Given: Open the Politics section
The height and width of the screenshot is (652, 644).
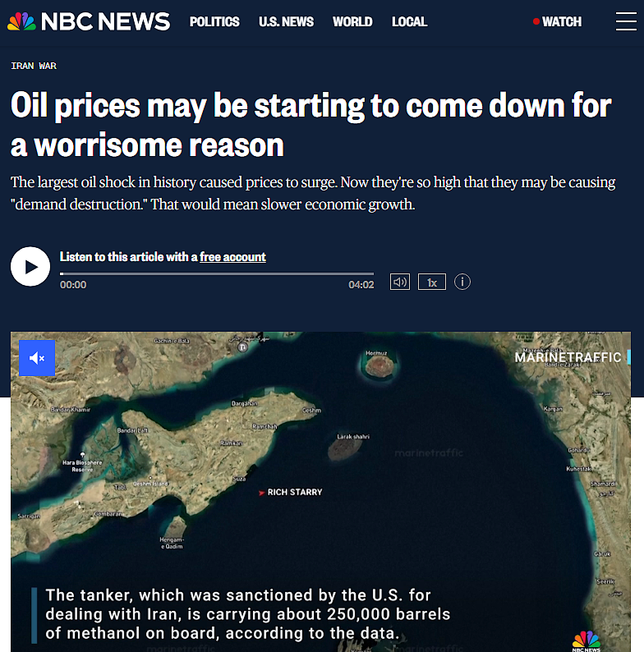Looking at the screenshot, I should point(214,21).
